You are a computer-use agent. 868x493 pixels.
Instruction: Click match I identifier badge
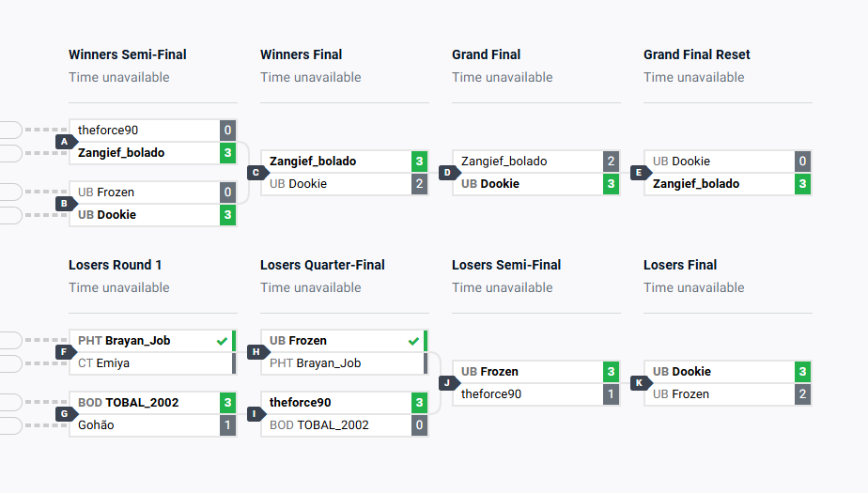256,413
